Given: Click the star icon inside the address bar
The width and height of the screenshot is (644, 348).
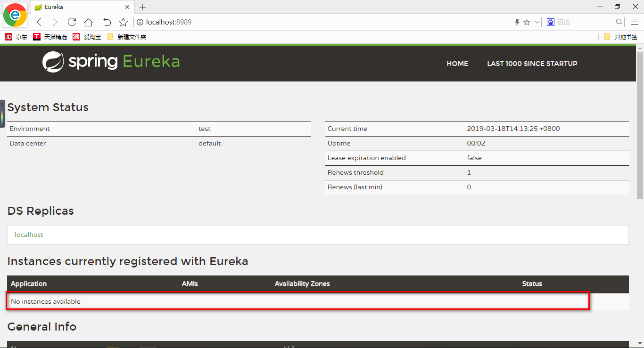Looking at the screenshot, I should (527, 22).
